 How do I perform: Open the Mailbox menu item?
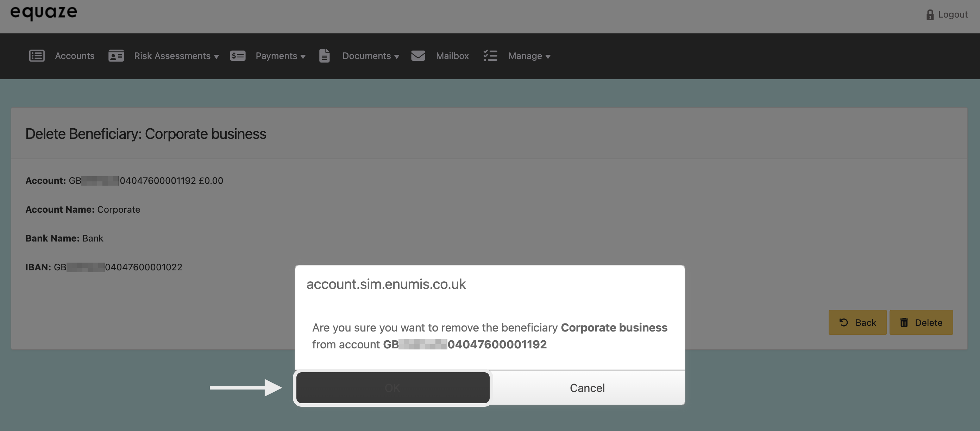click(452, 56)
